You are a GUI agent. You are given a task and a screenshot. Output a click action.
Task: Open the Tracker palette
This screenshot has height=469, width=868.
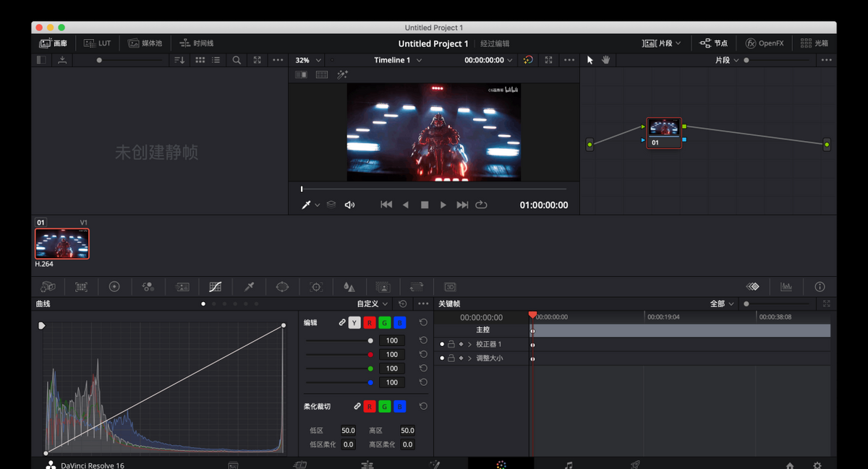[316, 287]
